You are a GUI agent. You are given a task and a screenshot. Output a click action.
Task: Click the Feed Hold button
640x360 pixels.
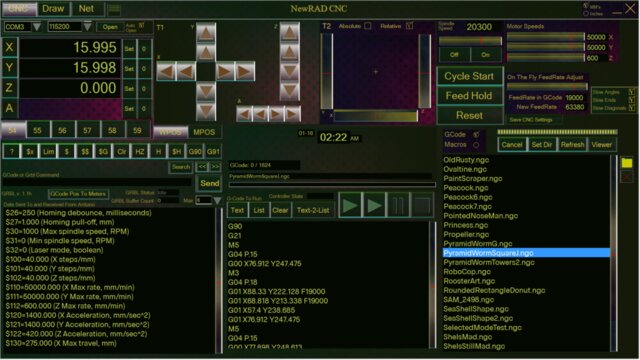[469, 96]
